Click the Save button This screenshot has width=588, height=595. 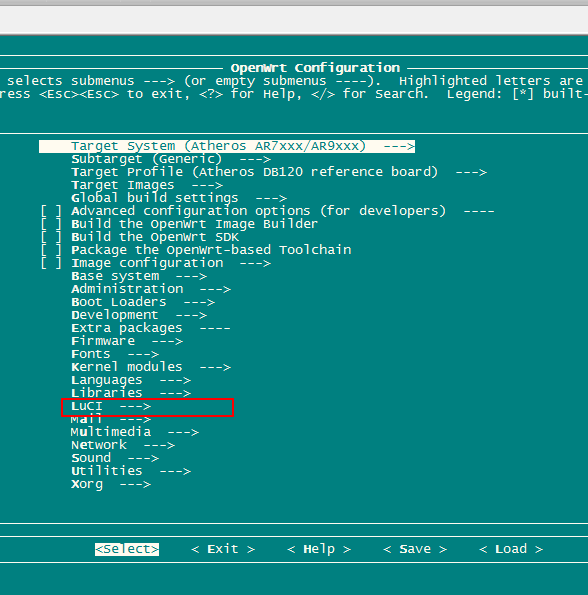(x=415, y=549)
